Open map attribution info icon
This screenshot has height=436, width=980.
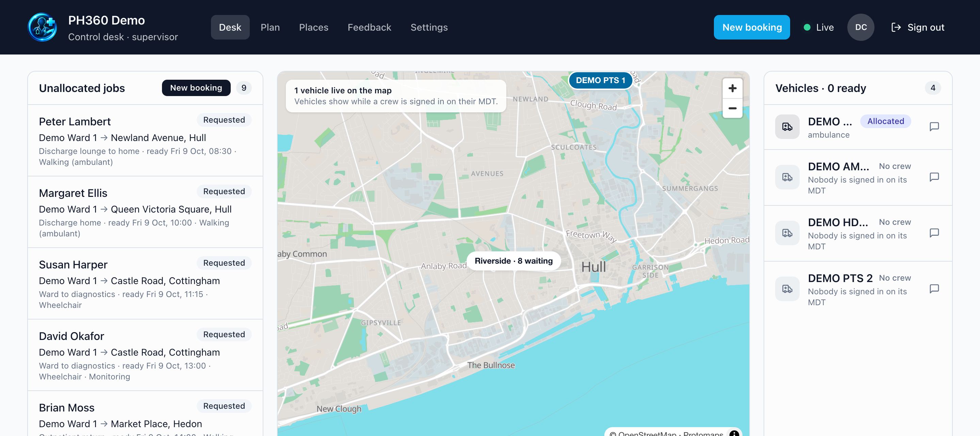pyautogui.click(x=734, y=433)
